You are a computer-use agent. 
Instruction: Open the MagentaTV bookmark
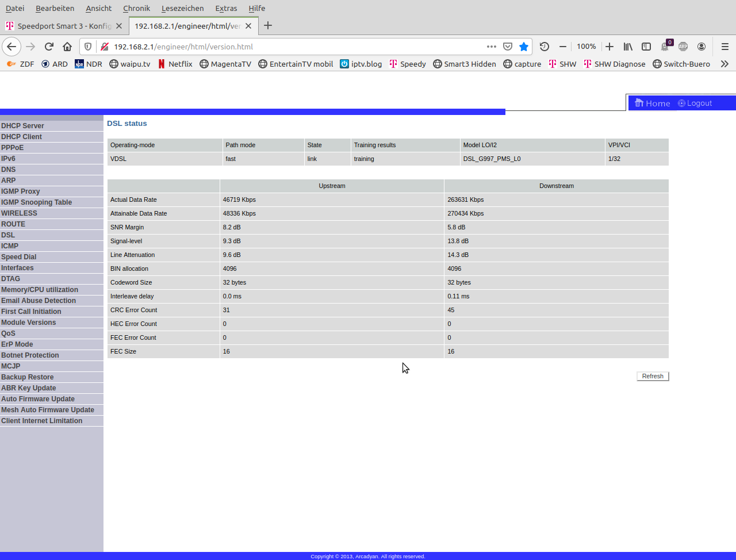pos(225,64)
